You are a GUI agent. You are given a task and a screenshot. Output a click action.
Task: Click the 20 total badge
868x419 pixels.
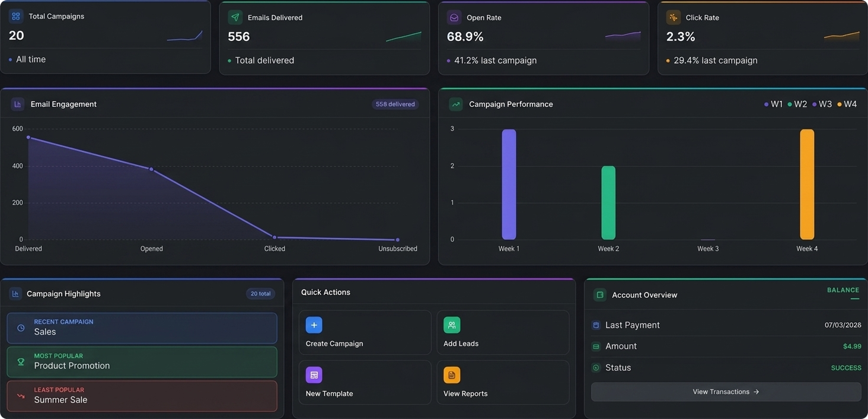click(x=260, y=294)
